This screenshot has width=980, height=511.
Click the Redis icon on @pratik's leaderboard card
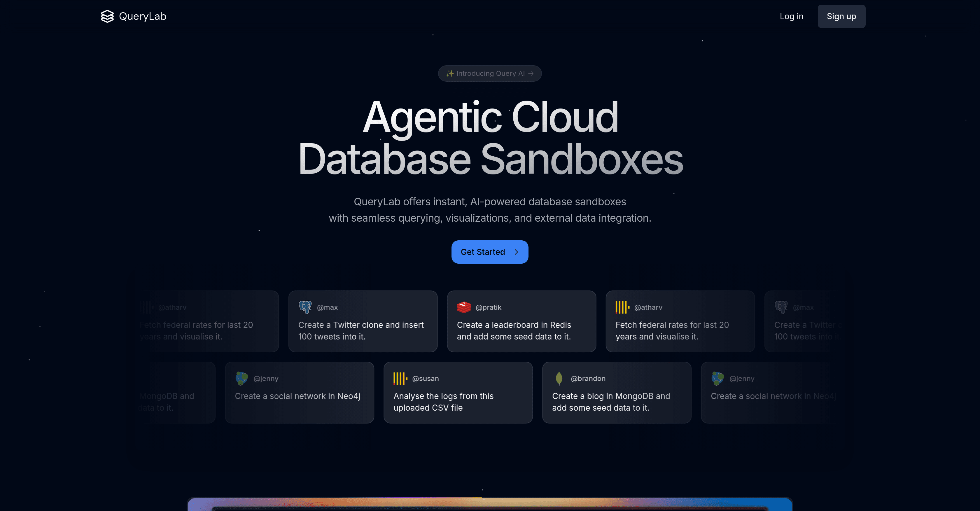pos(464,307)
